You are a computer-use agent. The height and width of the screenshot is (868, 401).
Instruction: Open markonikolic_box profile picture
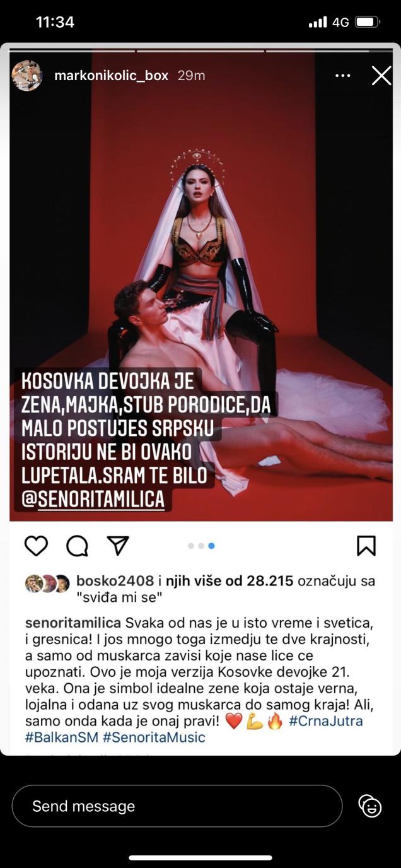point(27,76)
